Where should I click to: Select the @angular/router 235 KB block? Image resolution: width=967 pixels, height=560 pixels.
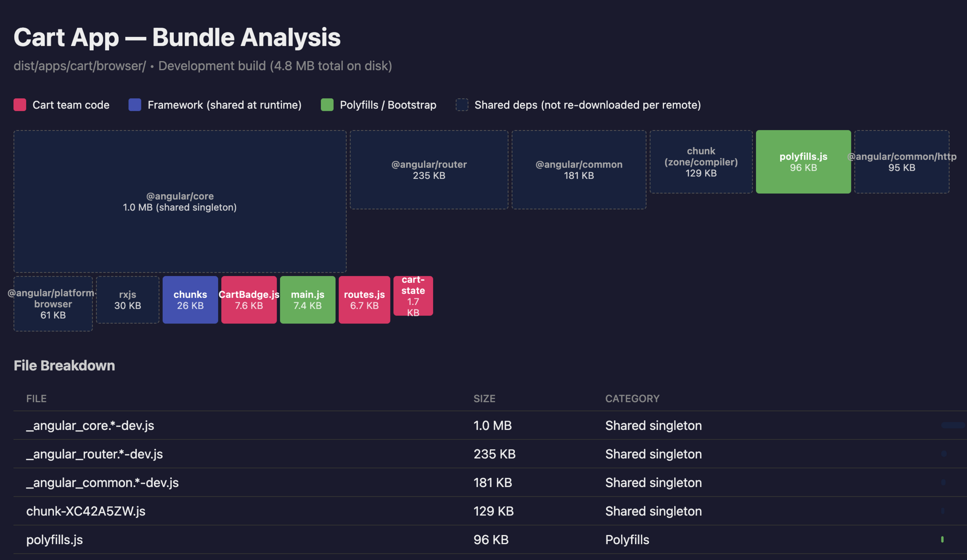point(429,170)
